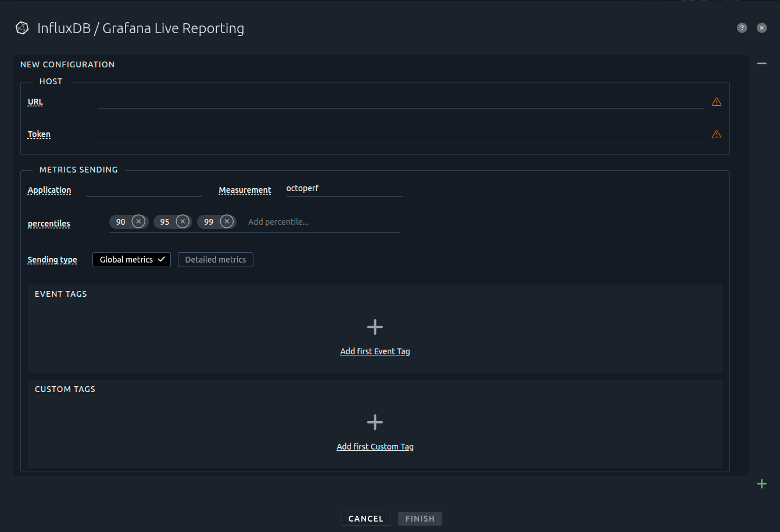Select the Global metrics sending type
Viewport: 780px width, 532px height.
click(x=131, y=260)
